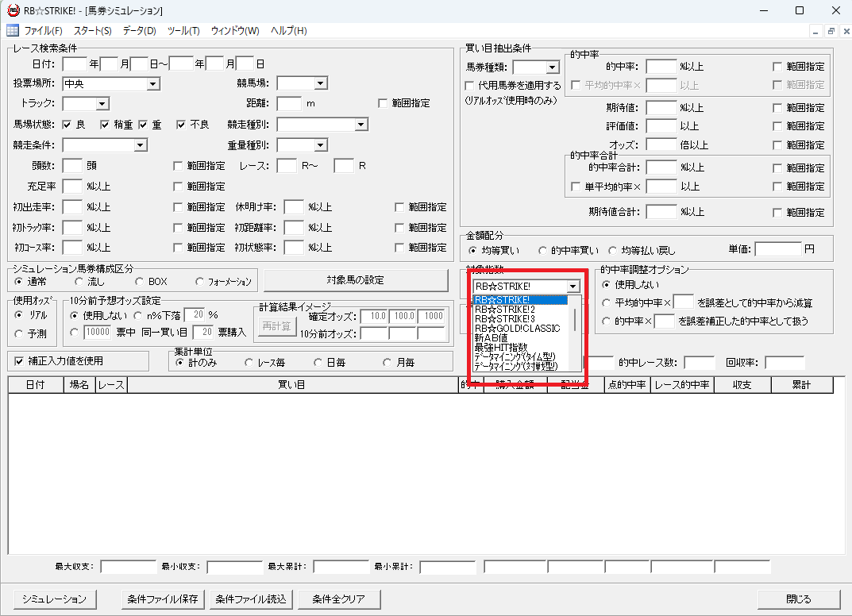This screenshot has width=852, height=616.
Task: Select the BOX radio option
Action: 139,281
